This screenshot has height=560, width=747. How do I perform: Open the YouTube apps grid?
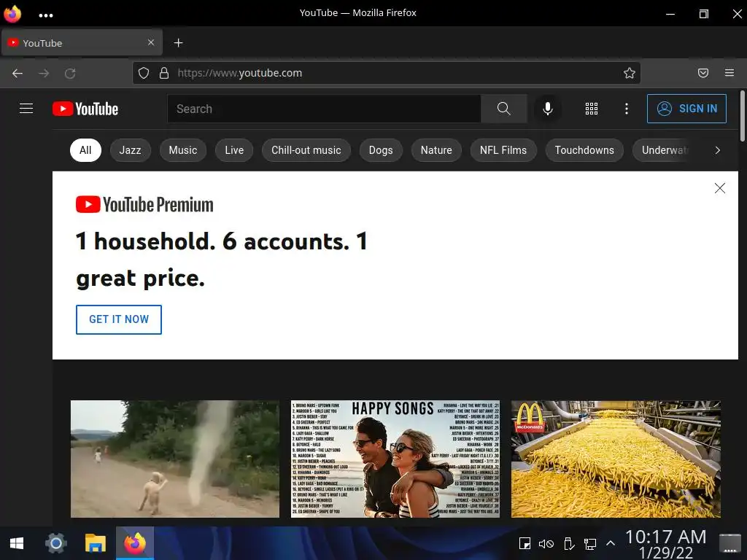591,109
